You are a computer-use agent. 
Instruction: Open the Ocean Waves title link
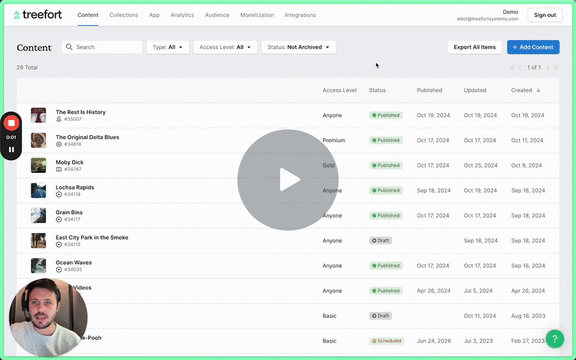tap(73, 262)
